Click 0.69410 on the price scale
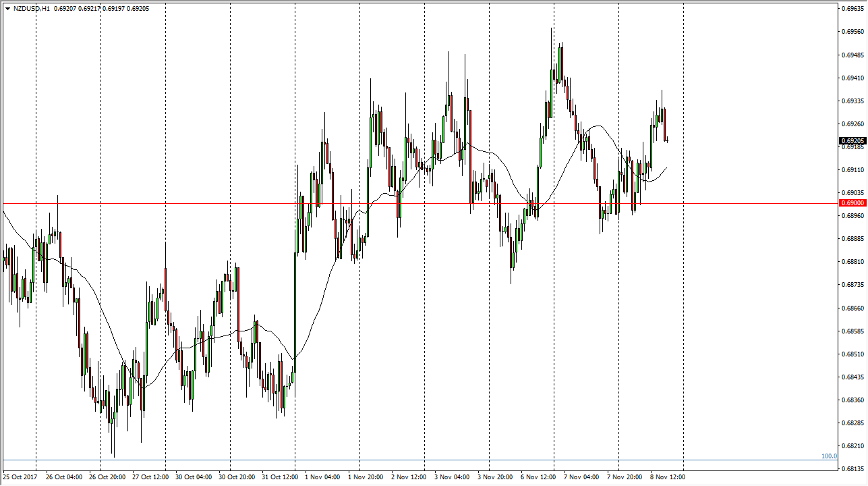This screenshot has width=868, height=486. (852, 78)
